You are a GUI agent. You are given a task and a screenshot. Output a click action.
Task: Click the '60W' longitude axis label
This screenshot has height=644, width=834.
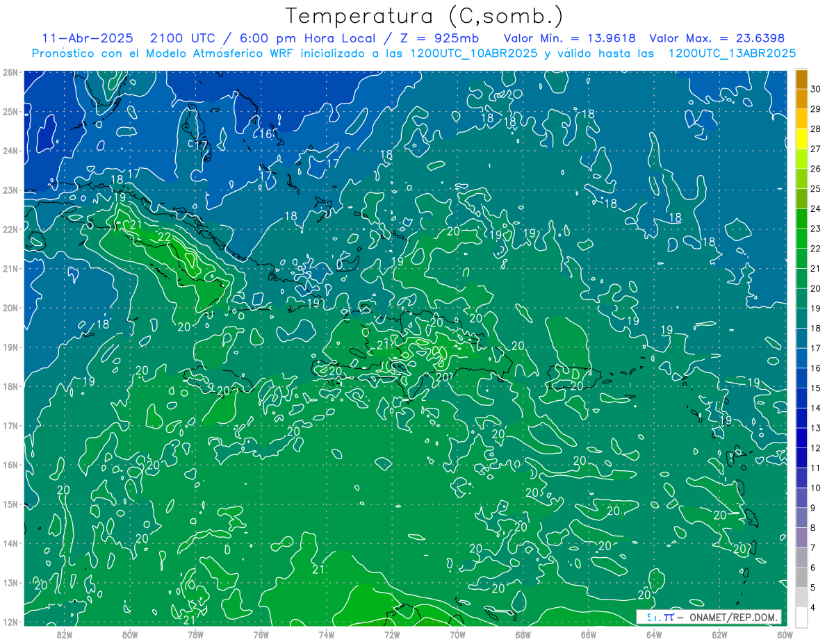coord(785,634)
